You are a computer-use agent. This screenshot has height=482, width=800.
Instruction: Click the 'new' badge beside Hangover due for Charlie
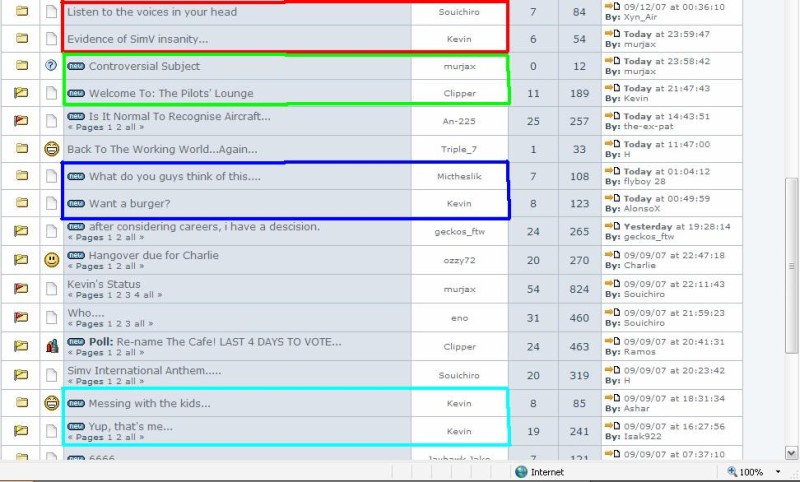76,255
